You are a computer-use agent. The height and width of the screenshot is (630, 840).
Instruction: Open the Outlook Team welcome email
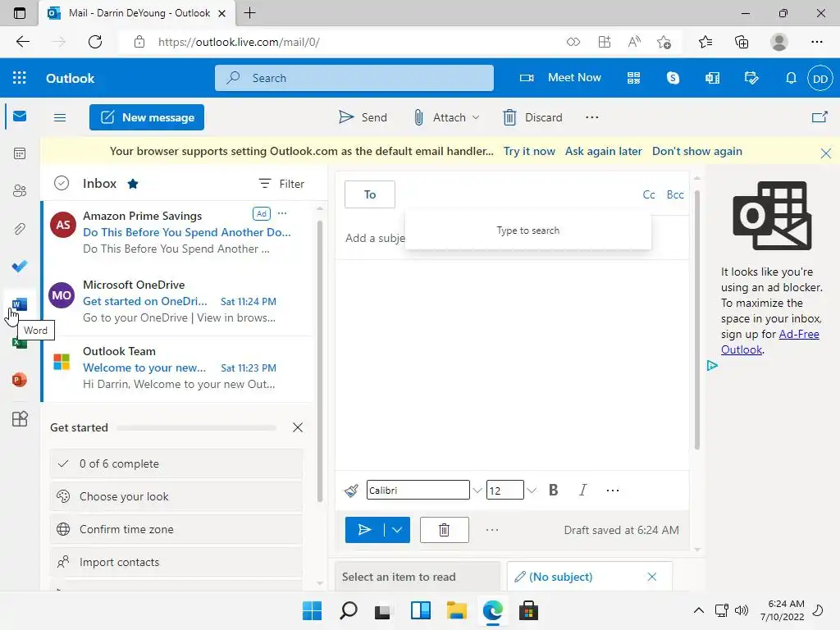178,368
